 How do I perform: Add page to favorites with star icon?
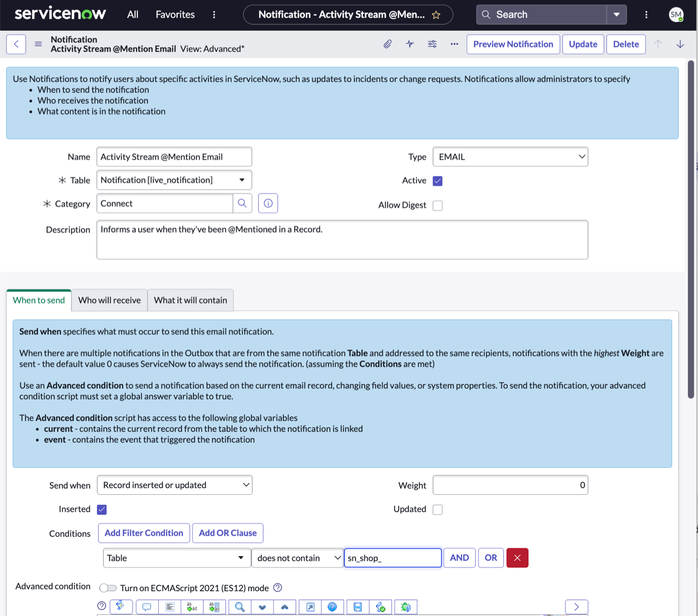click(x=436, y=15)
